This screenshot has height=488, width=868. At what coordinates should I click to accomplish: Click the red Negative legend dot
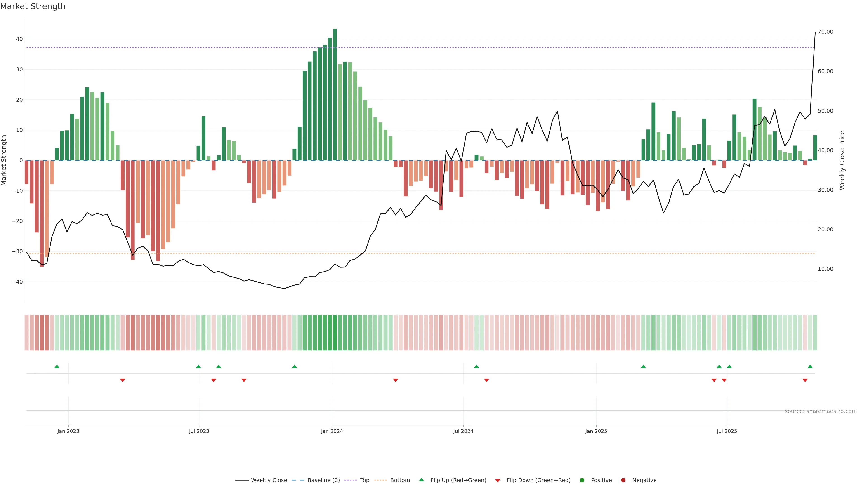tap(623, 480)
